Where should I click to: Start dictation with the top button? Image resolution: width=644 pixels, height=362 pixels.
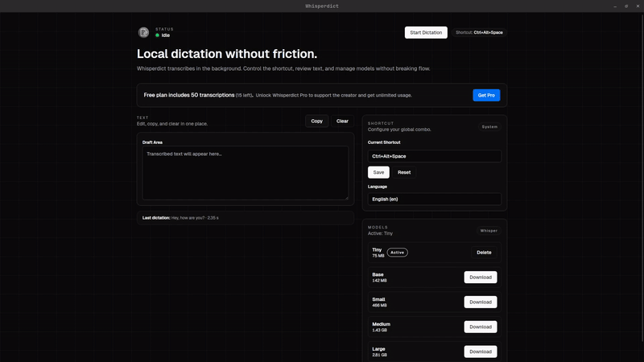(426, 32)
